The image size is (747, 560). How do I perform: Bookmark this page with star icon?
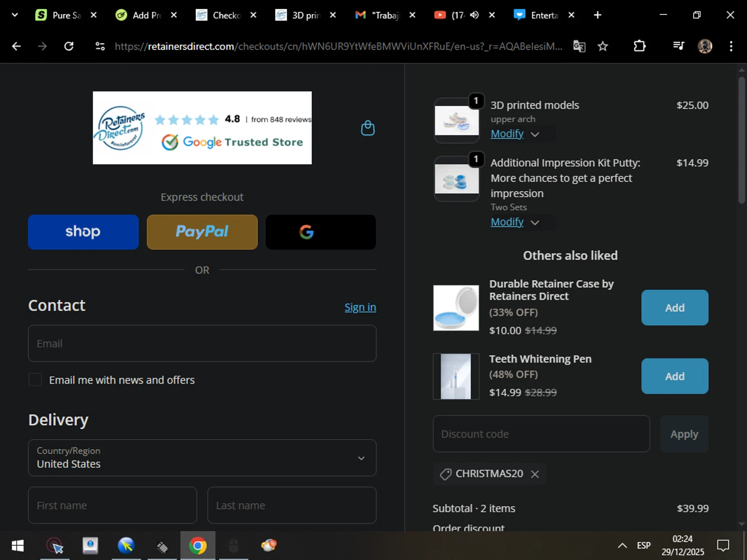(x=603, y=46)
